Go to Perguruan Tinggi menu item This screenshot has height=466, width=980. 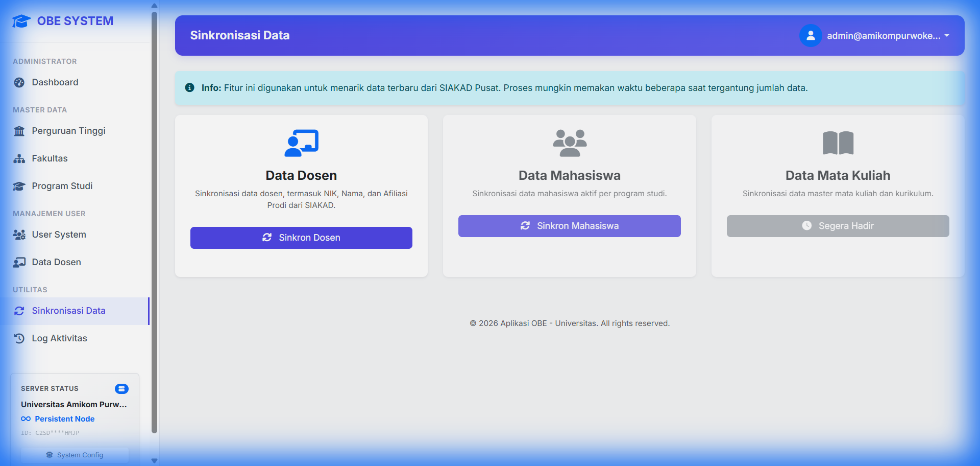pos(68,131)
